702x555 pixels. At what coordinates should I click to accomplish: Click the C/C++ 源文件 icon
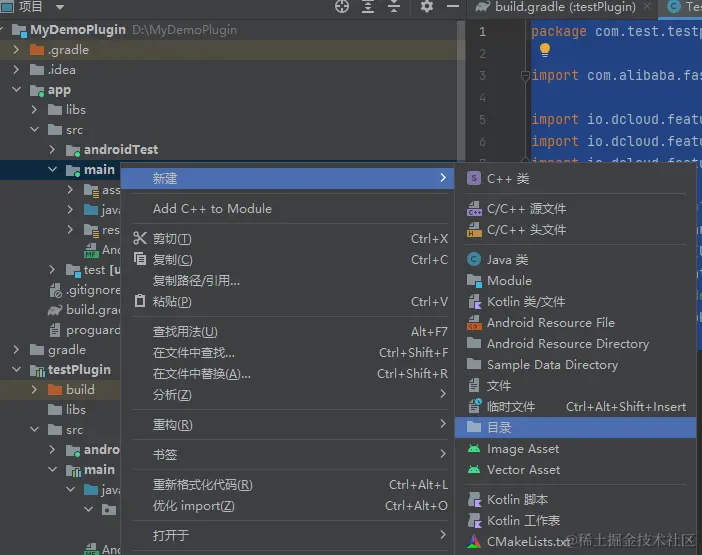[x=474, y=209]
